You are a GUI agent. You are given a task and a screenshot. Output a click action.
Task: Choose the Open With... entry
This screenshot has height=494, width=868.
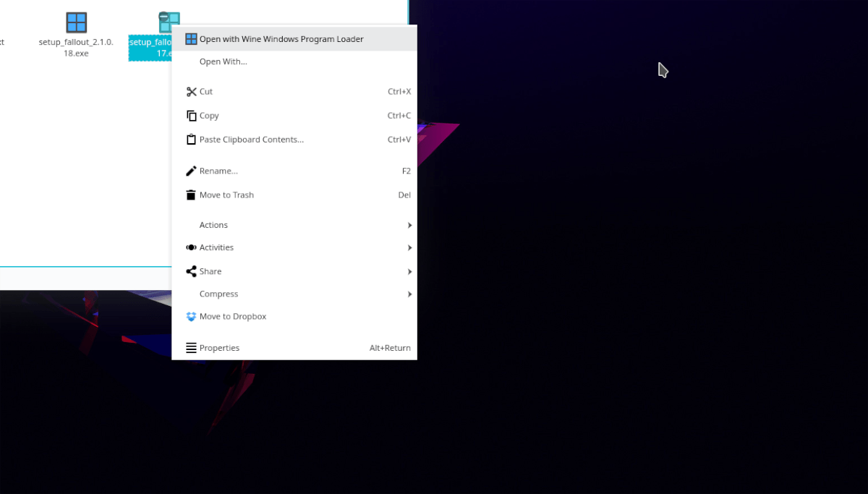click(294, 61)
